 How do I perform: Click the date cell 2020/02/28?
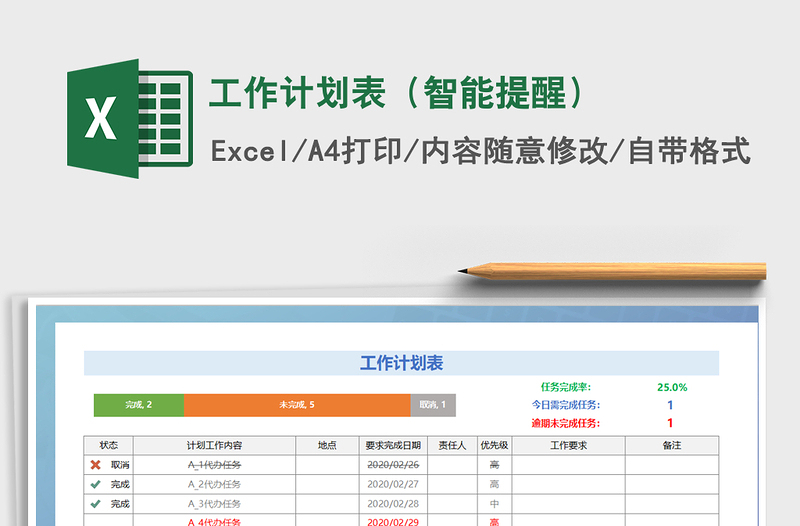[x=393, y=504]
